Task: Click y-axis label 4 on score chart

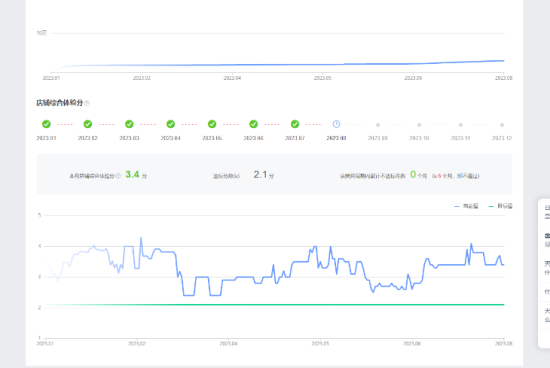Action: (x=40, y=246)
